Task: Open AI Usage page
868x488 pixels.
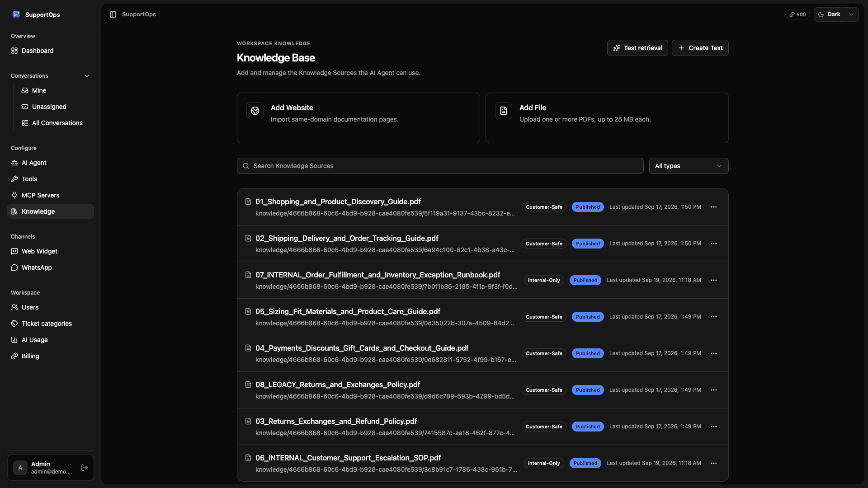Action: pos(51,340)
